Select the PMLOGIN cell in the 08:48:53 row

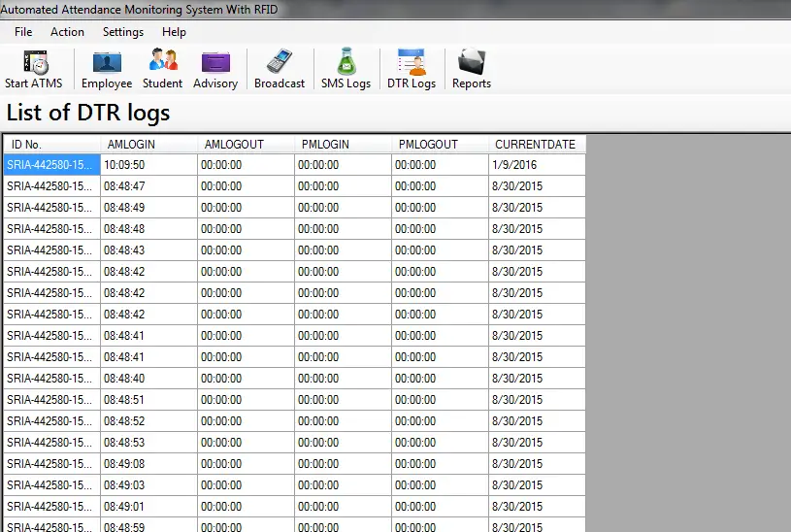coord(343,443)
